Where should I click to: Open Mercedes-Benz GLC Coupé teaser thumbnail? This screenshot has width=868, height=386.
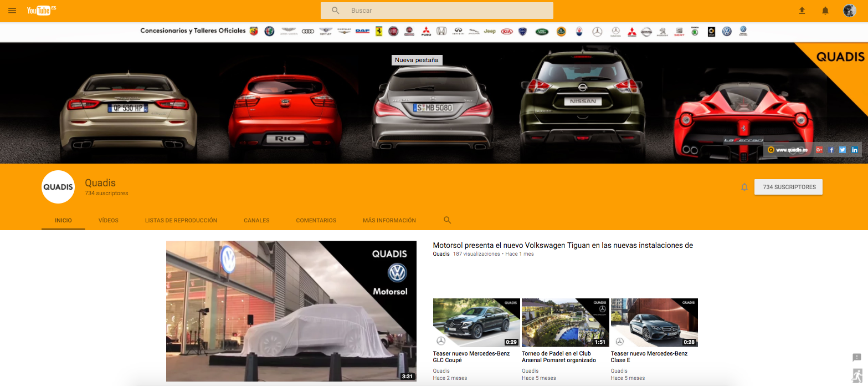click(476, 323)
